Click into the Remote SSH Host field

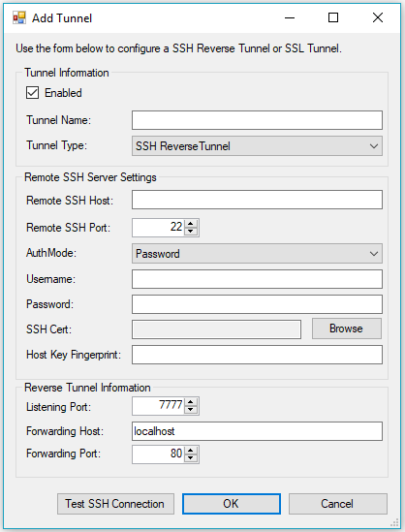(x=257, y=200)
